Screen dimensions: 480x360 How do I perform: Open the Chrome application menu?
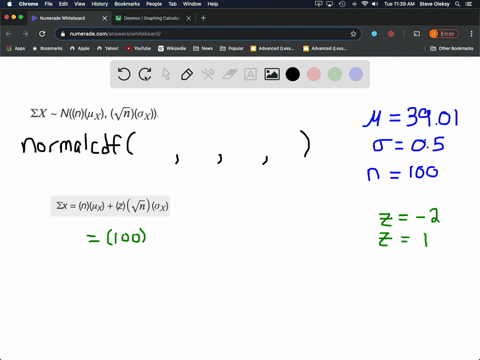28,4
